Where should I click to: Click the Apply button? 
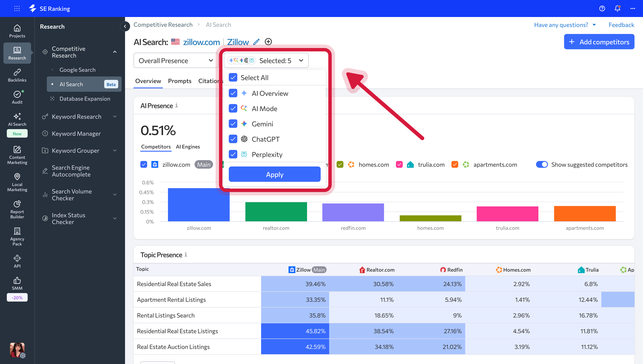[274, 174]
